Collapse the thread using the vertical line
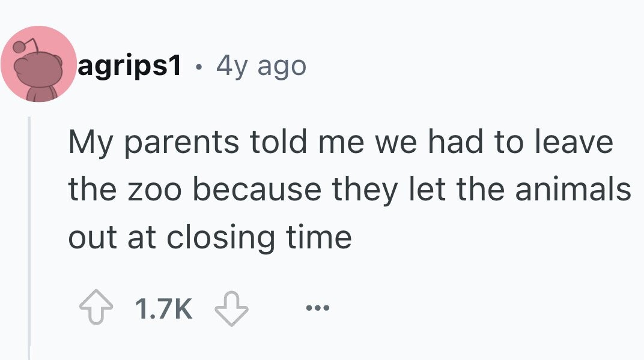Viewport: 644px width, 360px height. (29, 238)
